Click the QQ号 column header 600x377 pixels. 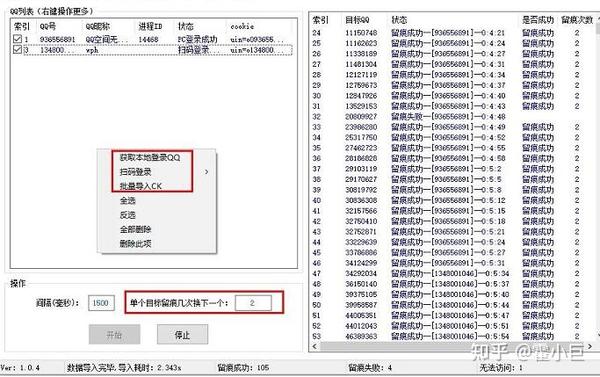(x=48, y=26)
